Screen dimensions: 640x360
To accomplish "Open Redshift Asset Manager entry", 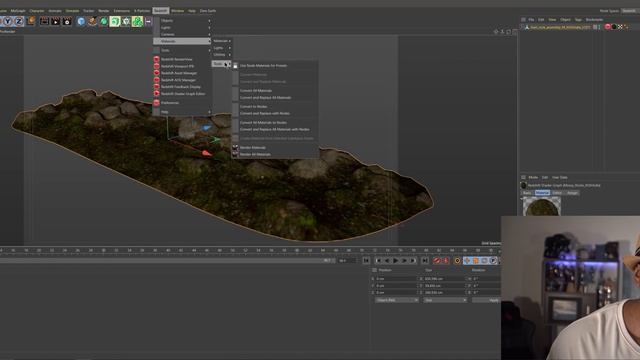I will pos(182,73).
